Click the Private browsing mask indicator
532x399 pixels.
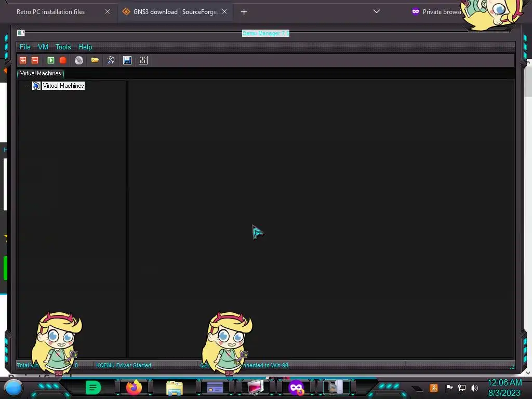[x=416, y=11]
